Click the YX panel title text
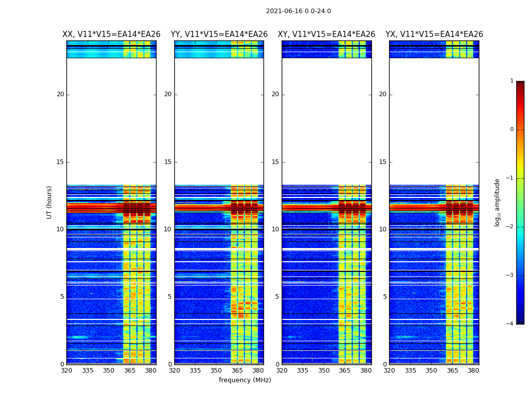The width and height of the screenshot is (532, 405). tap(434, 34)
